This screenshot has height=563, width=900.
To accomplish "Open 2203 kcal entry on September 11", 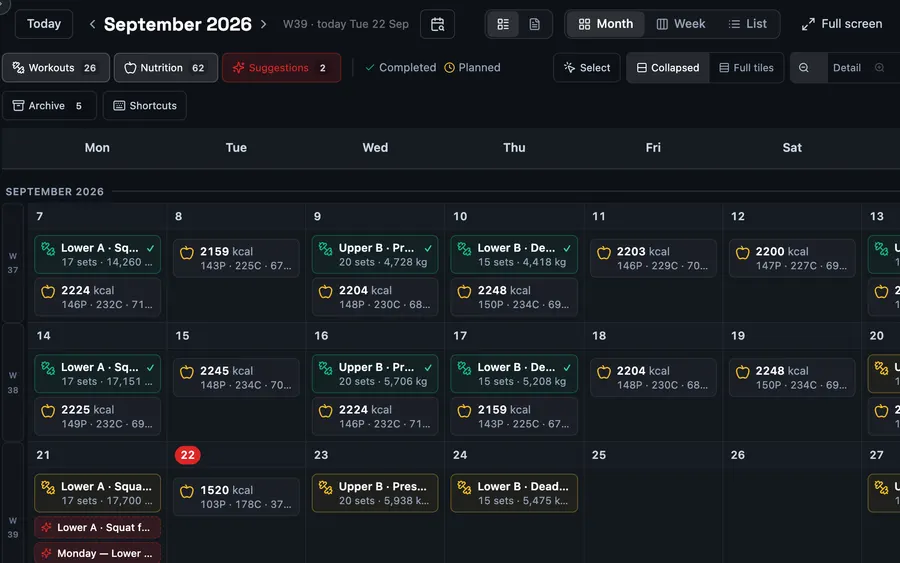I will click(653, 258).
